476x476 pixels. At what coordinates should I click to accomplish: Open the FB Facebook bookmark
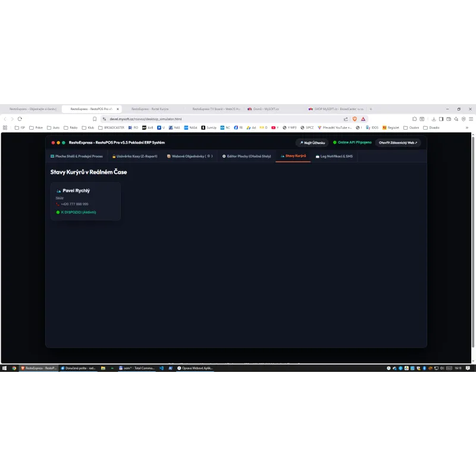239,128
